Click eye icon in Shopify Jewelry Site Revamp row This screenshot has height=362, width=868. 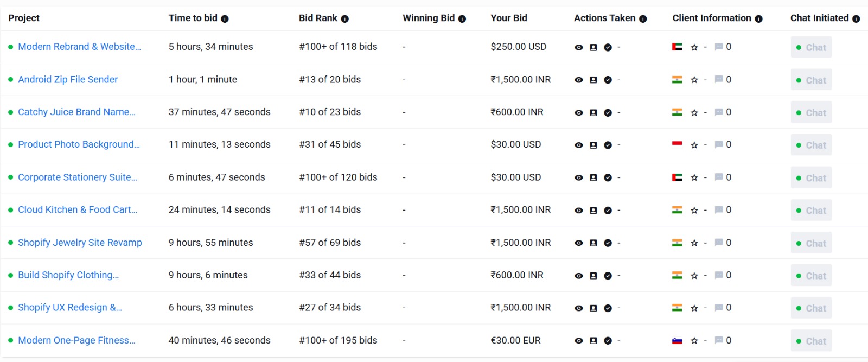pos(579,243)
